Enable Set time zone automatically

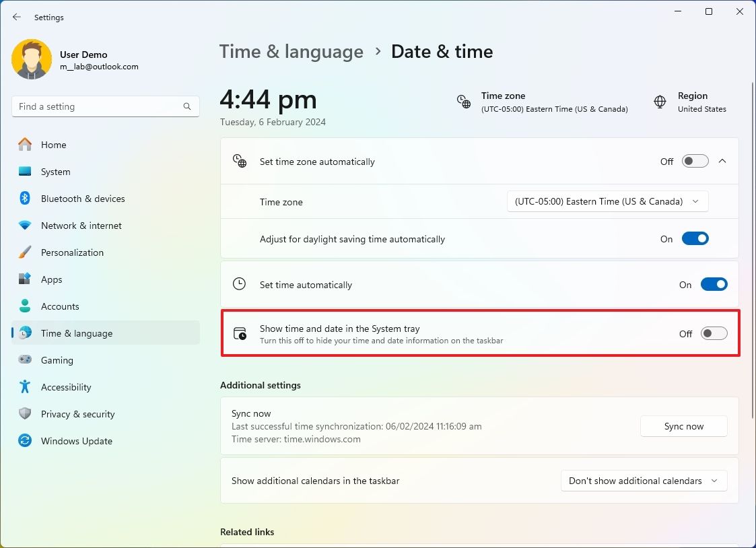tap(695, 161)
